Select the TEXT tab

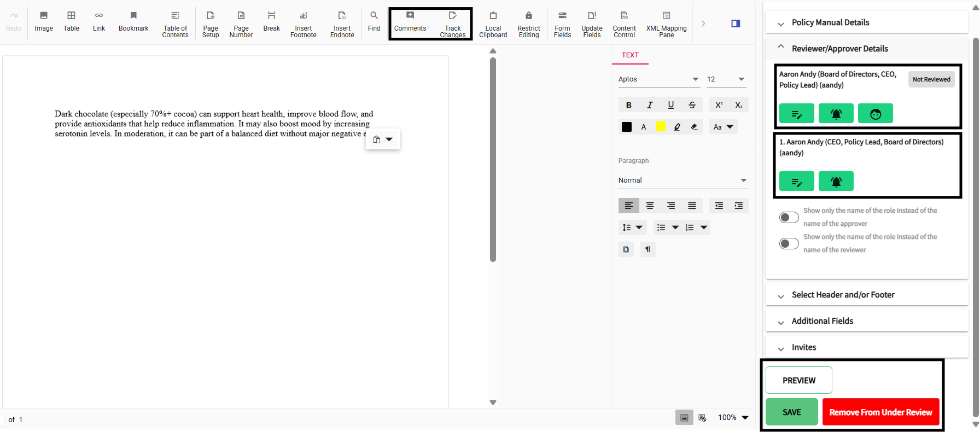630,55
